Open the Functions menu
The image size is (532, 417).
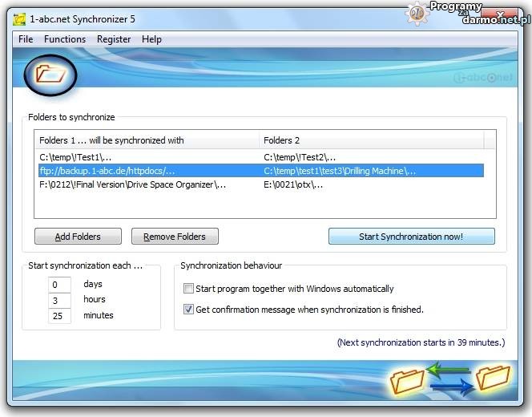pos(65,38)
